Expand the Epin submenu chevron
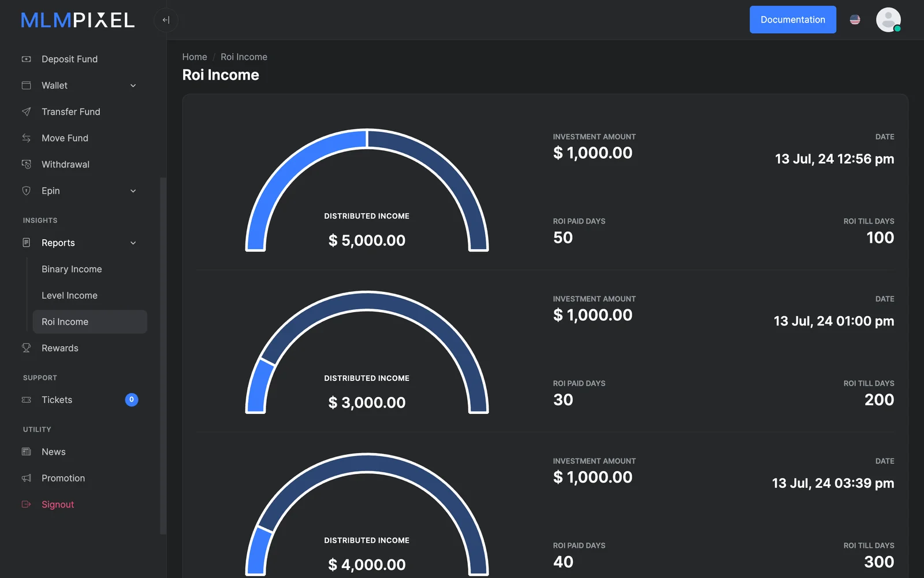This screenshot has height=578, width=924. pyautogui.click(x=133, y=191)
